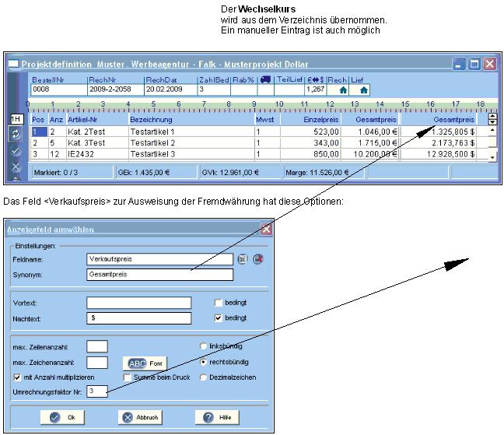Toggle the bedingt checkbox for Vortext
The height and width of the screenshot is (435, 504).
pyautogui.click(x=219, y=303)
